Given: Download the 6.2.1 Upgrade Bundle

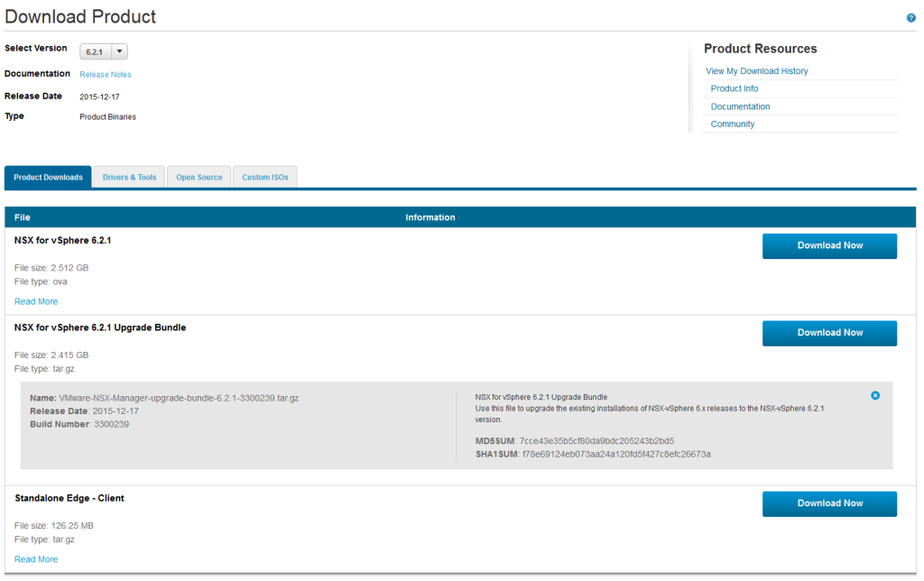Looking at the screenshot, I should [830, 333].
